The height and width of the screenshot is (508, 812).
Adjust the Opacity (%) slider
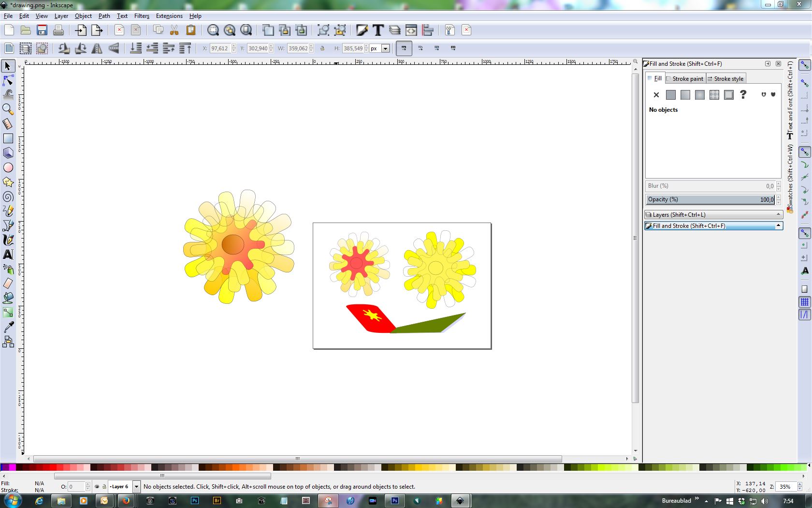coord(710,199)
